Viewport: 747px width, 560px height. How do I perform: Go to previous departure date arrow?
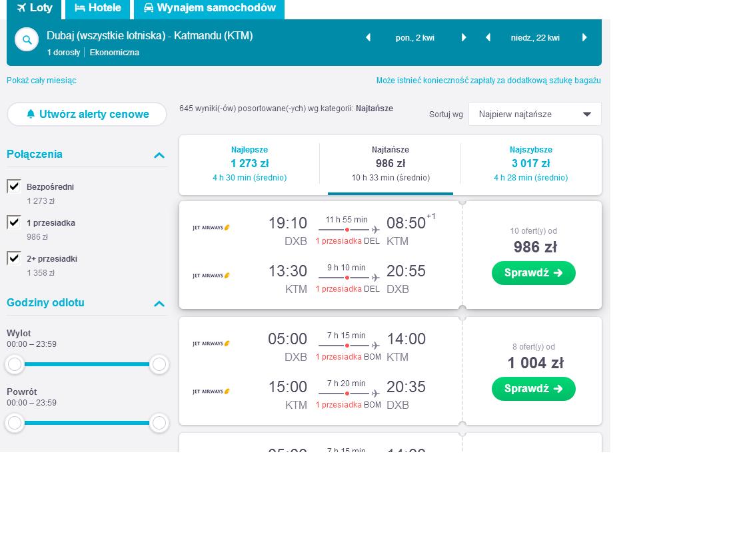(x=369, y=37)
